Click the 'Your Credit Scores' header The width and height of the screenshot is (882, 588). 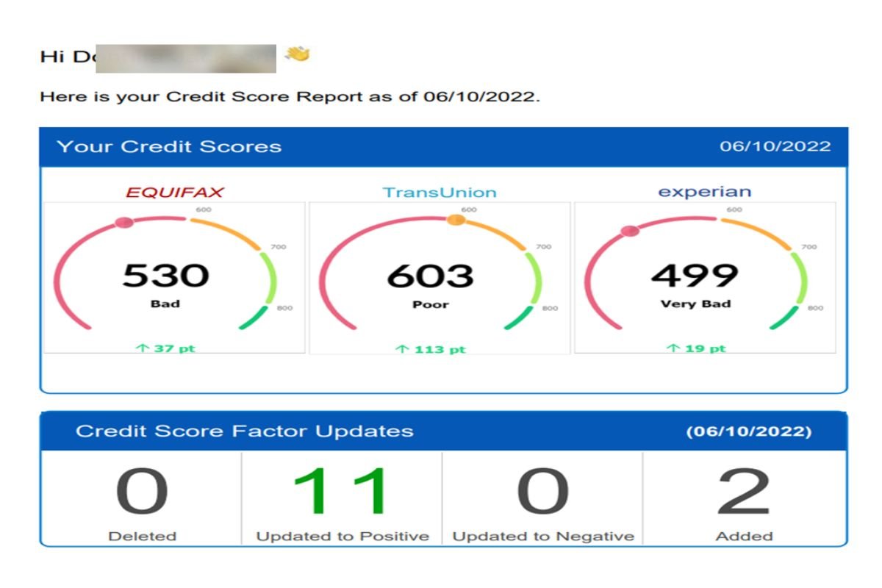click(x=169, y=146)
